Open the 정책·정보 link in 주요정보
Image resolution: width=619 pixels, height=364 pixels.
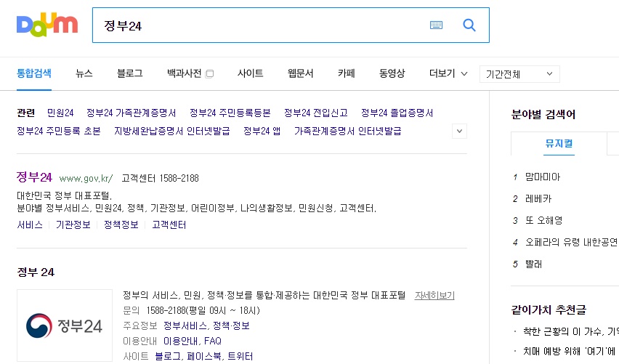coord(231,325)
